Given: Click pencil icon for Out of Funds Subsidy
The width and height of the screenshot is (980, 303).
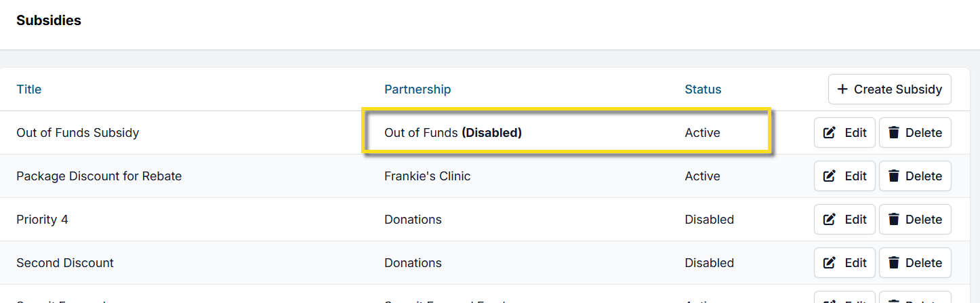Looking at the screenshot, I should 830,133.
